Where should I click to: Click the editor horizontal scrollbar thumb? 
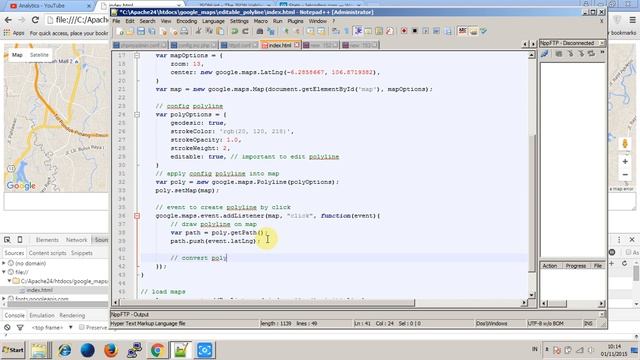pos(267,303)
